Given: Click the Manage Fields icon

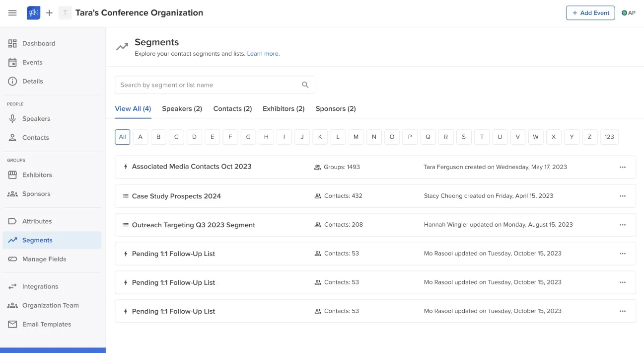Looking at the screenshot, I should (x=12, y=259).
